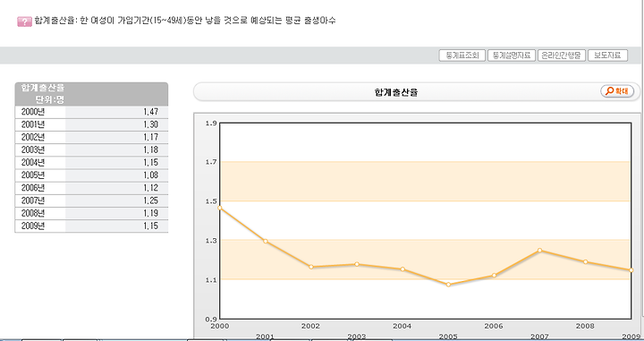Select the 2002년 row value 1.17

[151, 137]
